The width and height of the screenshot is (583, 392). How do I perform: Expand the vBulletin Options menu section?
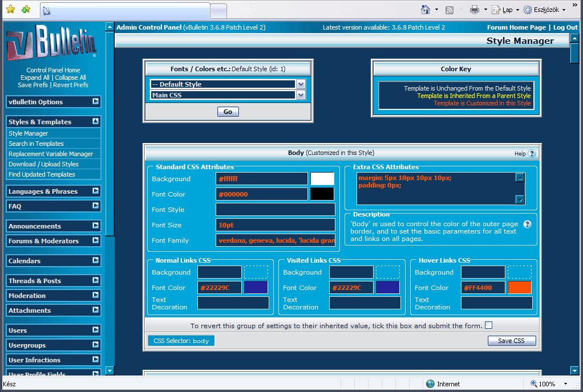coord(95,101)
